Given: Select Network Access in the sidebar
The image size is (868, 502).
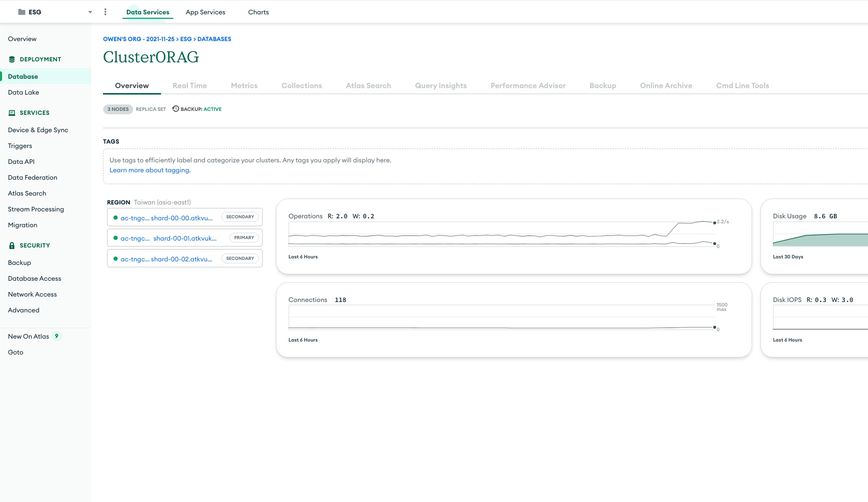Looking at the screenshot, I should click(32, 295).
